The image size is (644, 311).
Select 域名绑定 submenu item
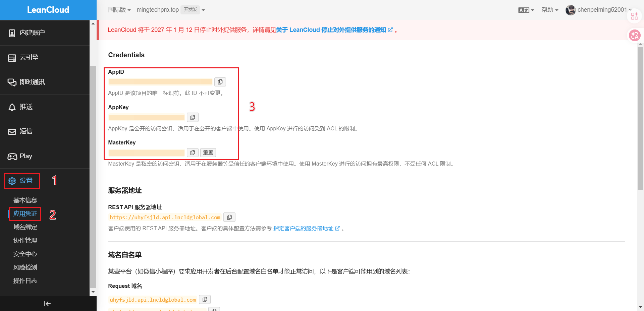(x=25, y=227)
